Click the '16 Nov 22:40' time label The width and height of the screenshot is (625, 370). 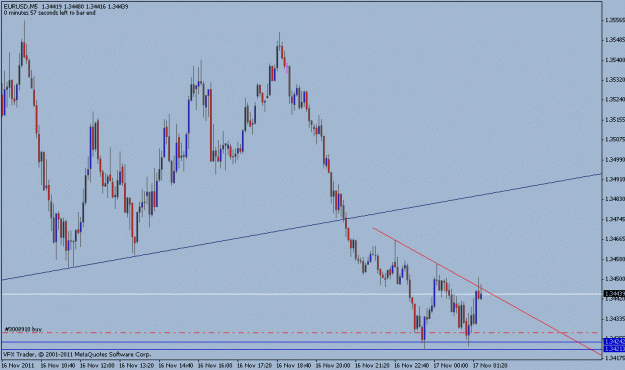(412, 365)
